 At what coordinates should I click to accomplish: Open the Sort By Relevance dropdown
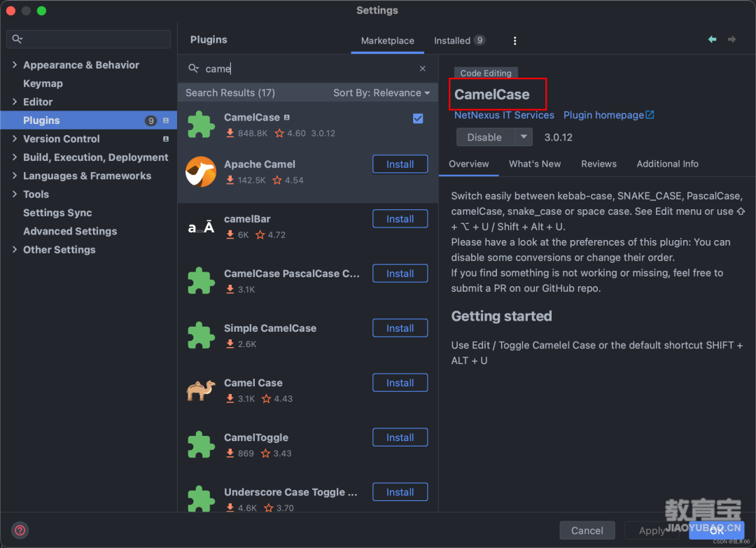coord(381,92)
